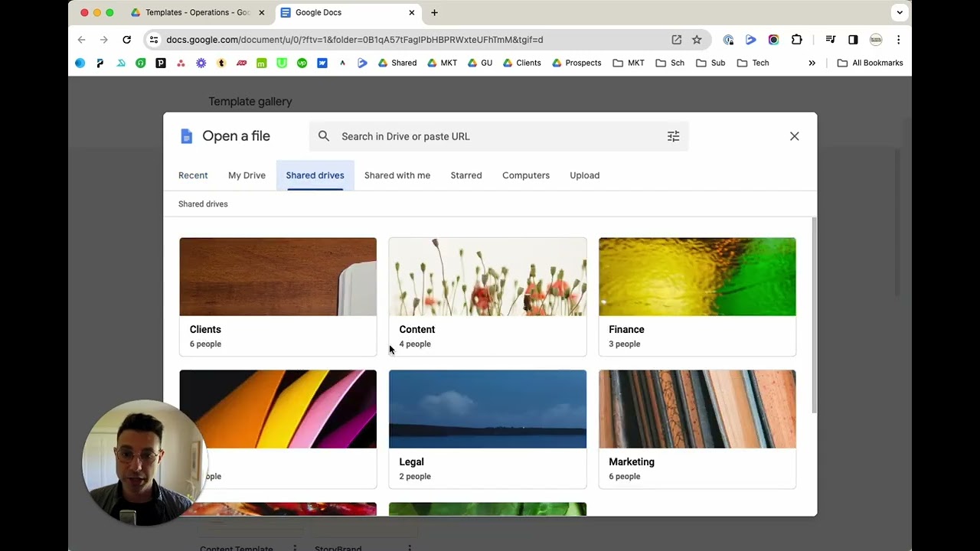
Task: Close the Open a file dialog
Action: (794, 136)
